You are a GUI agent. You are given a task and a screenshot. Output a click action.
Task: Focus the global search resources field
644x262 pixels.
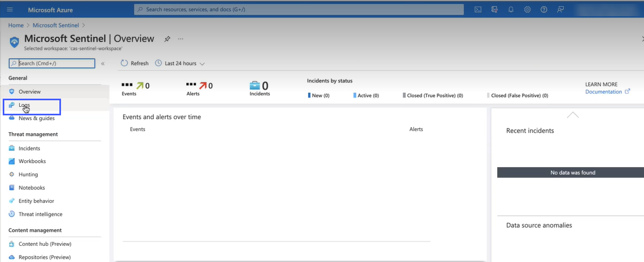coord(299,9)
